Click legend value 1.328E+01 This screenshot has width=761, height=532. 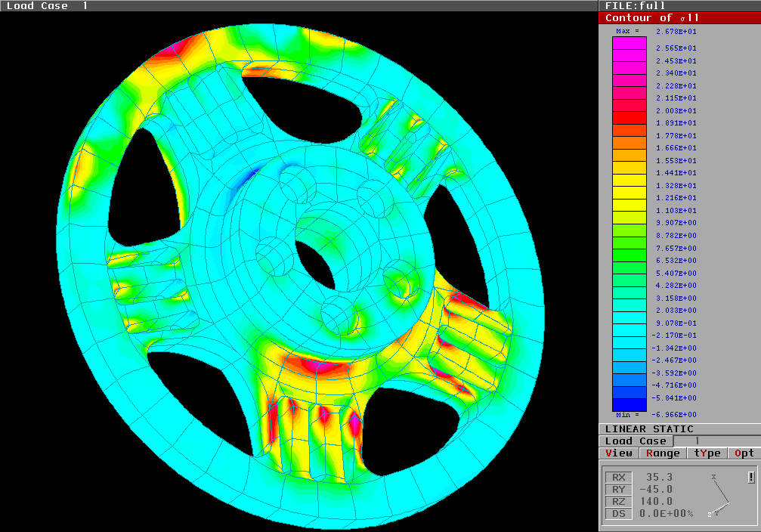point(676,185)
